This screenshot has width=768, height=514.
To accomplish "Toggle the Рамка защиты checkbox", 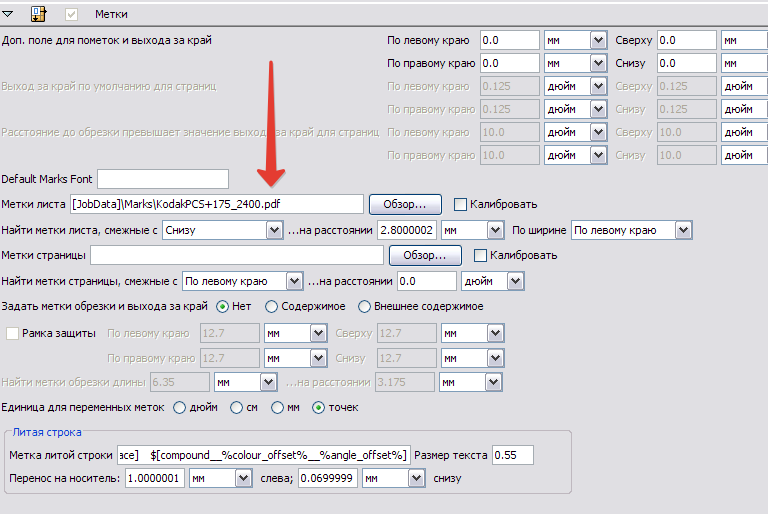I will pos(12,333).
